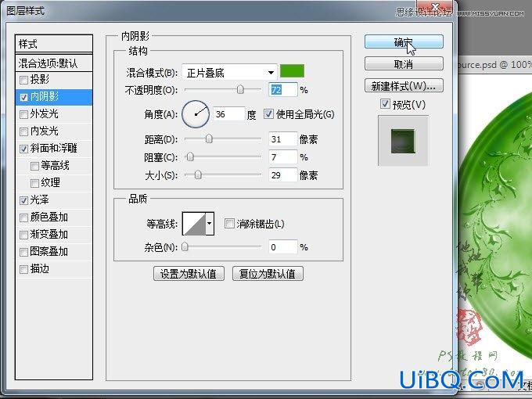Open 新建样式(W)... new style dialog
Viewport: 532px width, 399px height.
click(404, 86)
